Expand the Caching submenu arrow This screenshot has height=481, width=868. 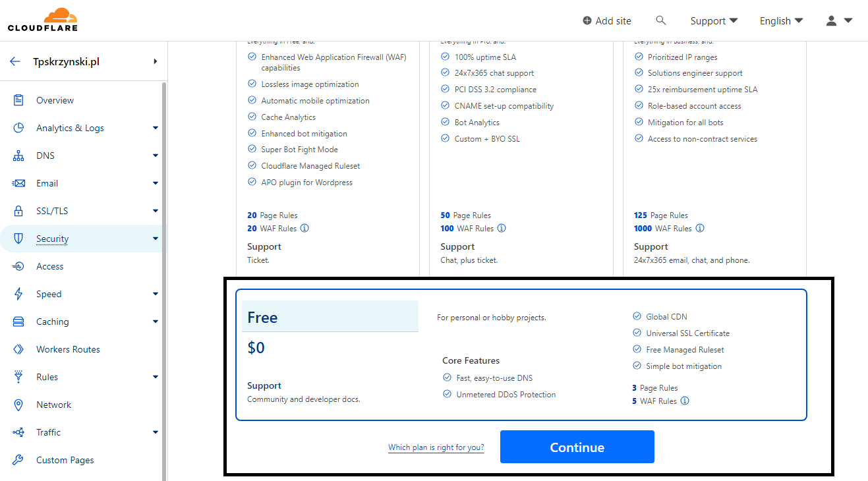pos(156,322)
